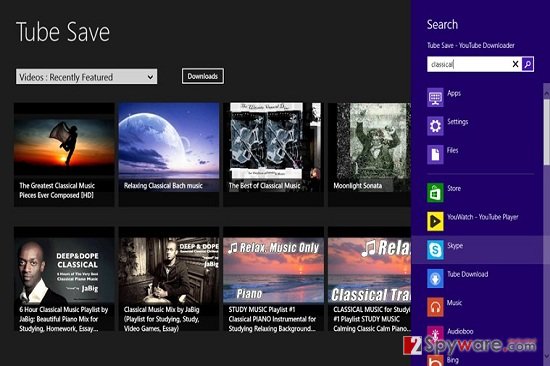Screen dimensions: 550x366
Task: Open the Store app icon
Action: [x=435, y=193]
